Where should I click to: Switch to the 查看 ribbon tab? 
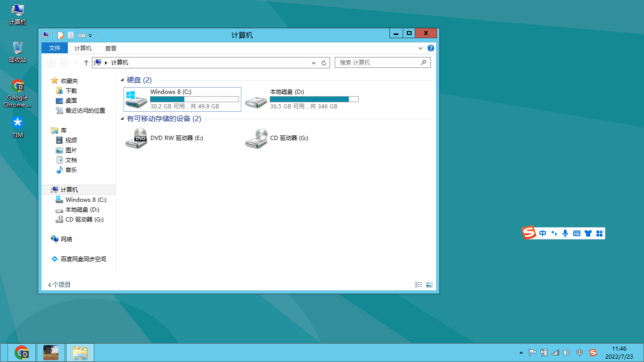tap(111, 48)
